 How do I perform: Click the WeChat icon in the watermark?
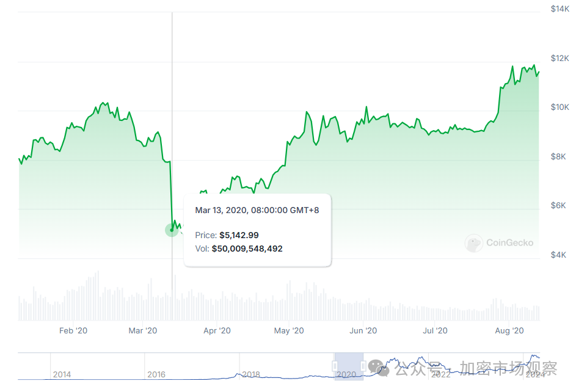tap(379, 368)
